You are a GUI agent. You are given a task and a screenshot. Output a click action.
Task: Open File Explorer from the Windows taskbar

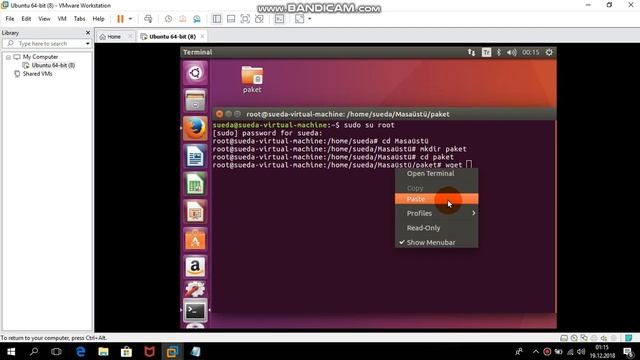coord(103,351)
